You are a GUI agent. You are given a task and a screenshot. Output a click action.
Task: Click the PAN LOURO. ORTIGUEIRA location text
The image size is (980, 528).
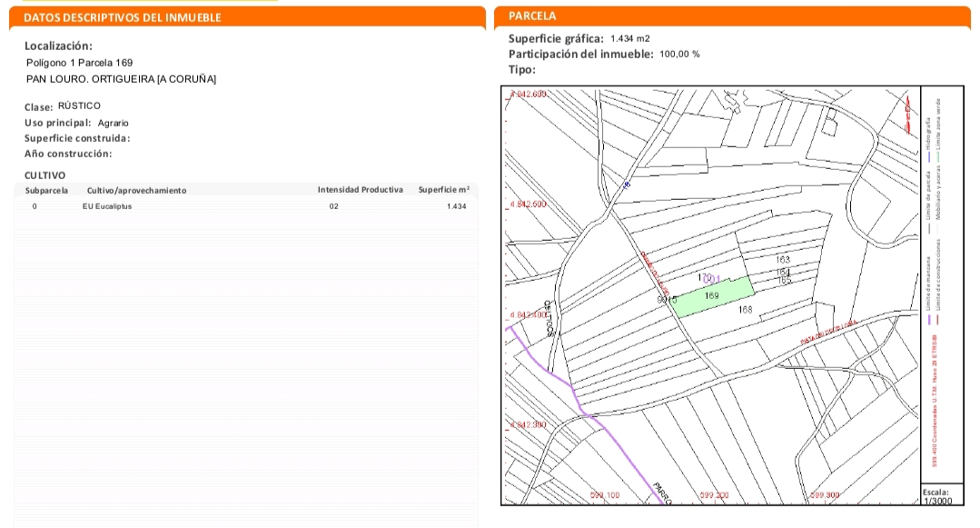pos(122,79)
